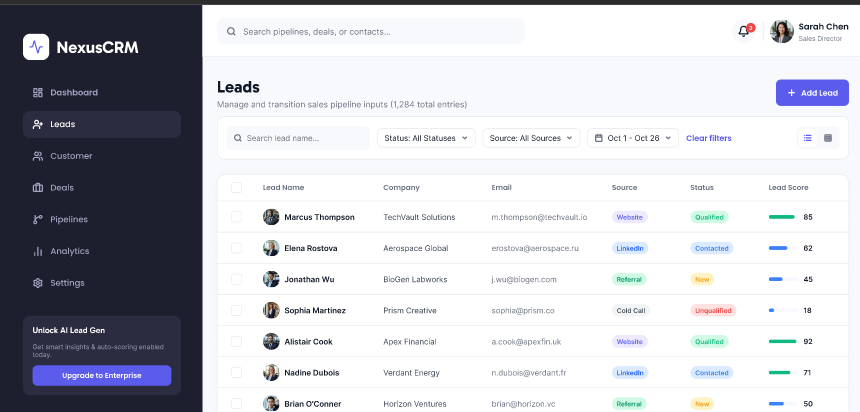Check the Elena Rostova row checkbox
860x412 pixels.
coord(236,248)
